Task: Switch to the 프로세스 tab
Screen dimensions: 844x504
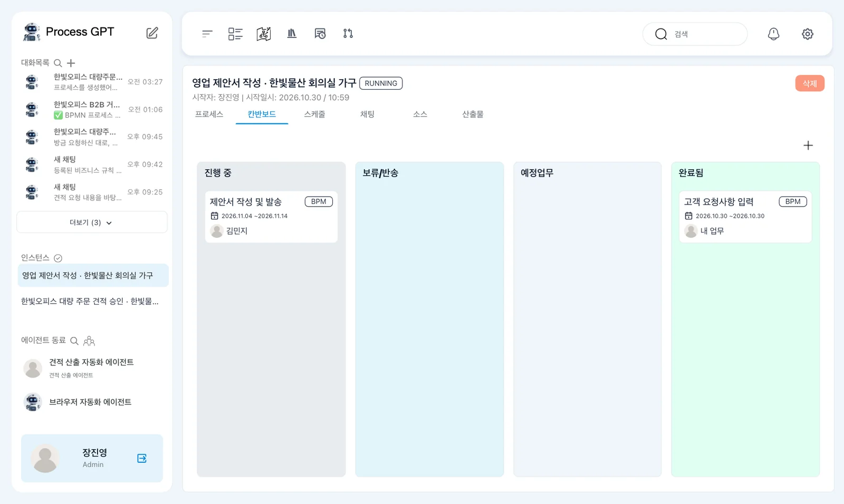Action: coord(209,114)
